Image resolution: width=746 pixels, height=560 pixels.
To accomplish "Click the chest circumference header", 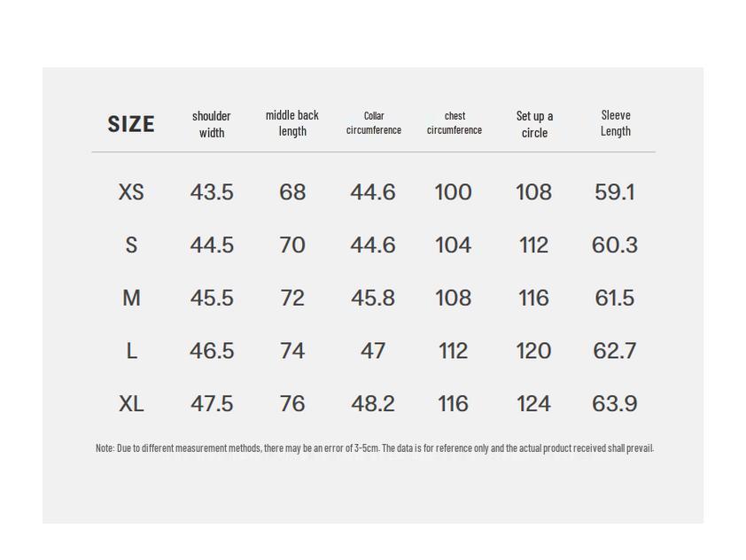I will (x=455, y=123).
